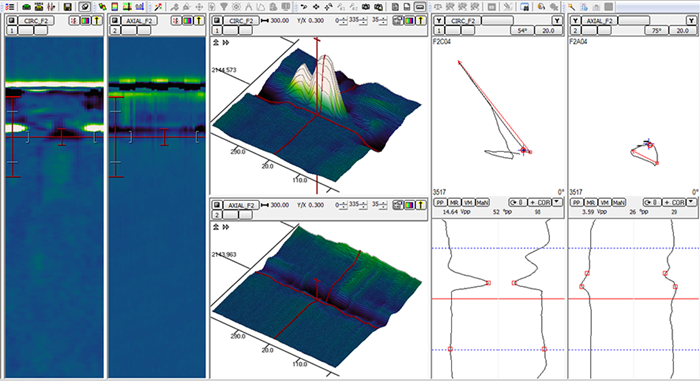Click MaN button in CIRC_F2 Lissajous panel
The height and width of the screenshot is (381, 700).
point(483,202)
